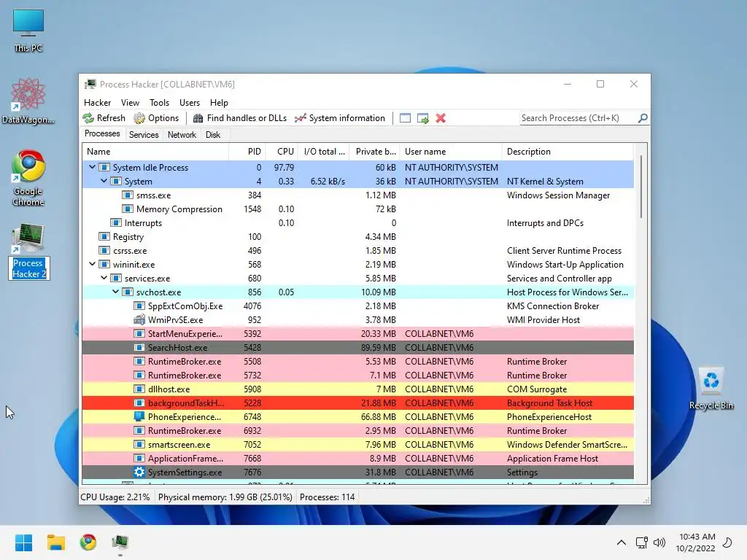Open the Users menu
Image resolution: width=747 pixels, height=560 pixels.
tap(190, 102)
